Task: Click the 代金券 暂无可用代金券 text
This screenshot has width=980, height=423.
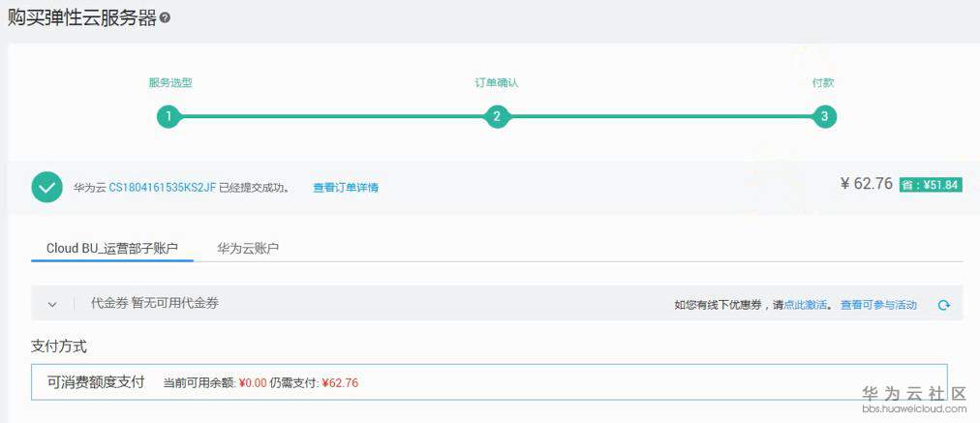Action: 155,303
